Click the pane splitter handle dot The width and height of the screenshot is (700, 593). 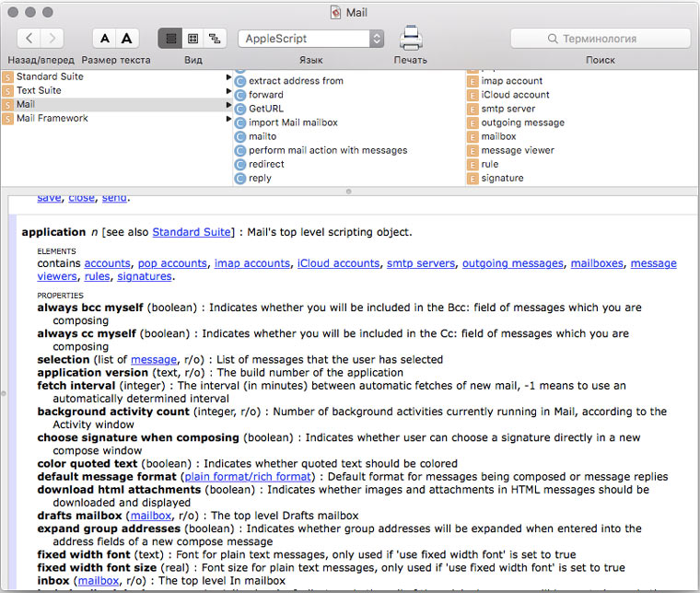349,192
